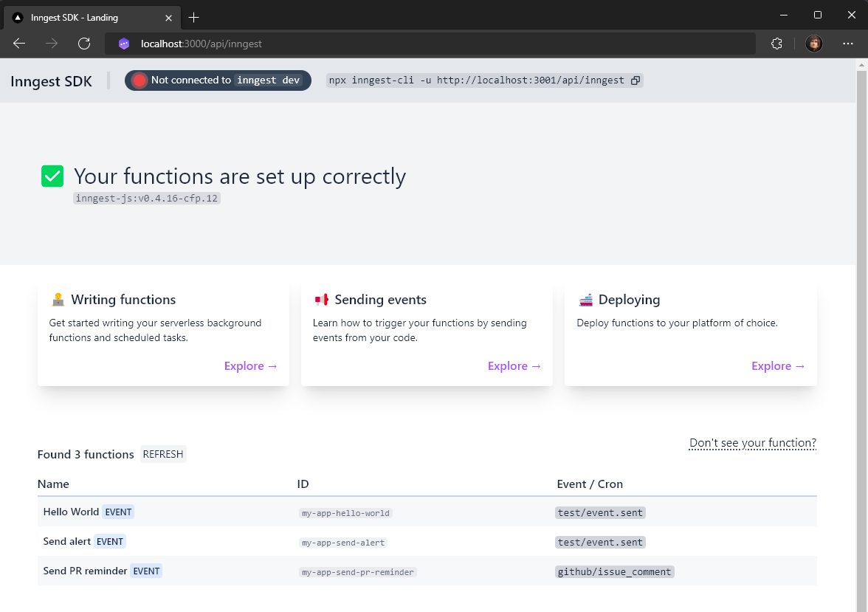This screenshot has width=868, height=612.
Task: Click the my-app-send-alert ID
Action: point(343,543)
